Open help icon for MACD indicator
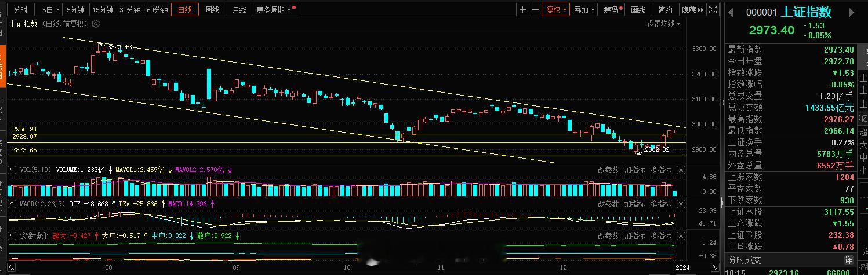 (x=12, y=204)
